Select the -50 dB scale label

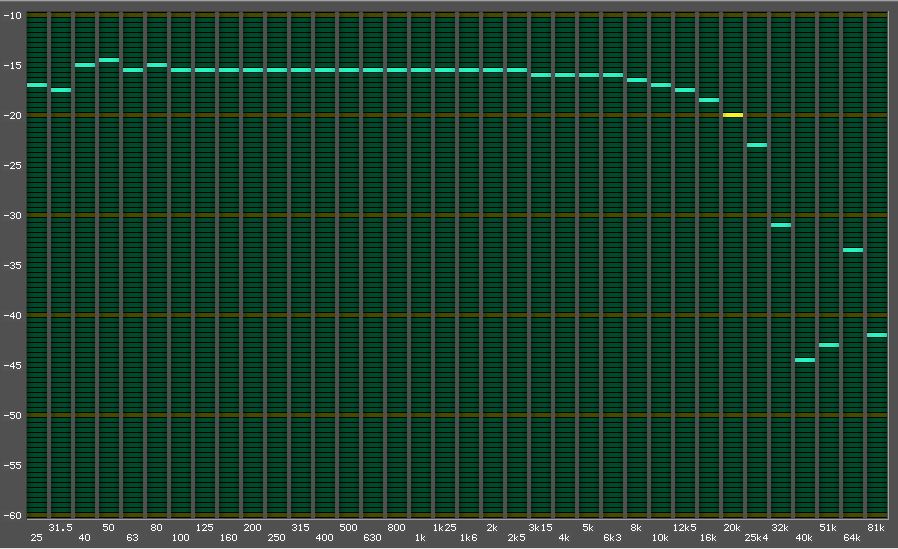12,416
